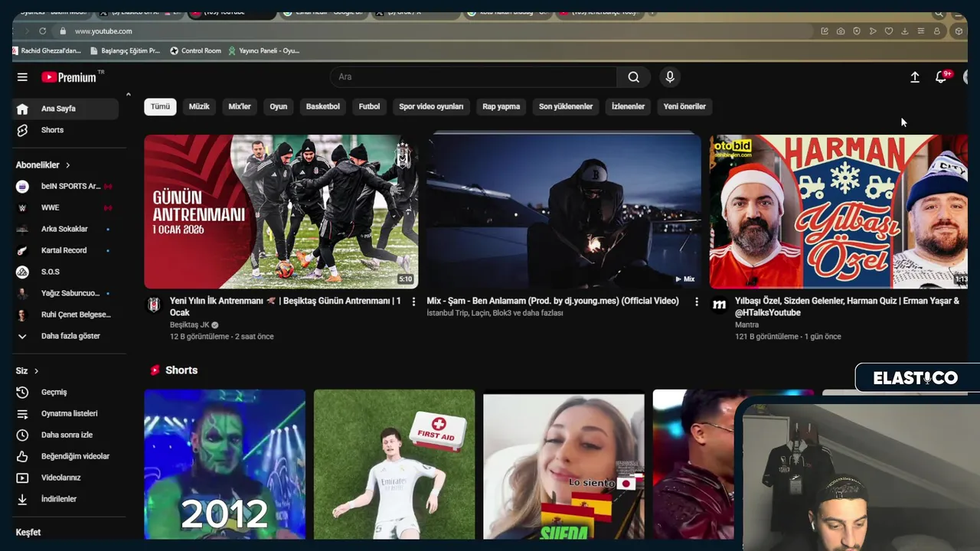Viewport: 980px width, 551px height.
Task: Select İzlenenler filter chip
Action: (628, 106)
